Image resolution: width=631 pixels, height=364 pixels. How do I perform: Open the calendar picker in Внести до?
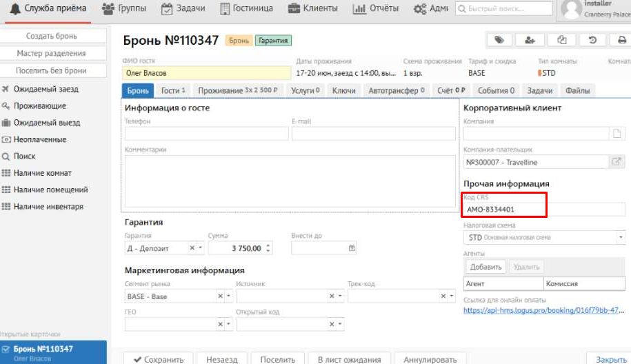(x=352, y=248)
